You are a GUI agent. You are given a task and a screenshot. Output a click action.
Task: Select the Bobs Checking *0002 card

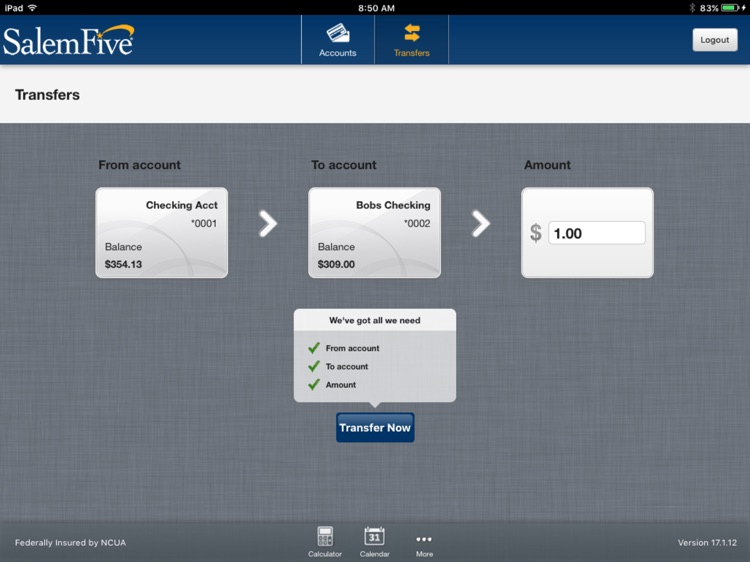tap(375, 232)
